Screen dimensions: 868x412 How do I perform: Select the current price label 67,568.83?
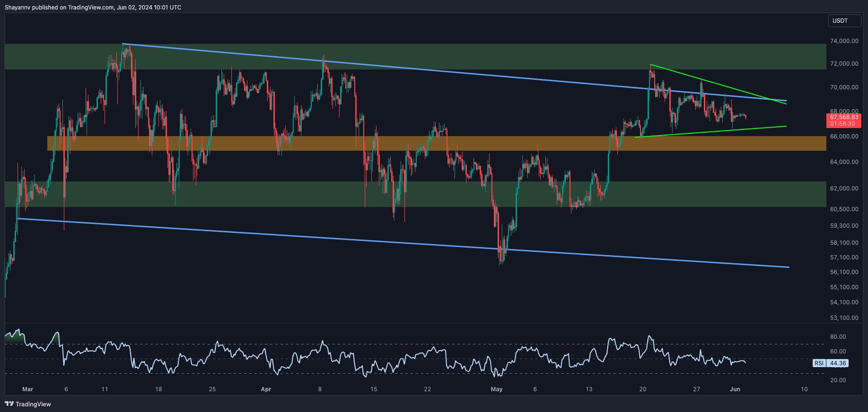click(844, 117)
